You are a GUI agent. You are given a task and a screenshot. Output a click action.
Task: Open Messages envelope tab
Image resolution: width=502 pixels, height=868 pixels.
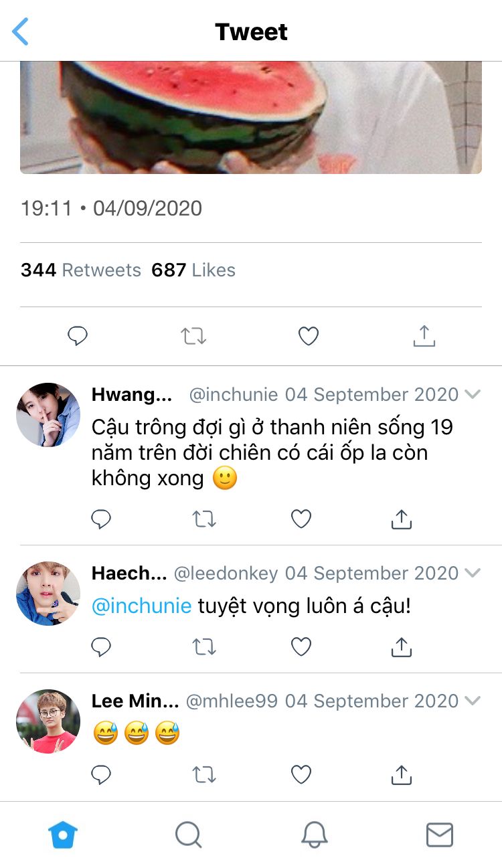(440, 835)
